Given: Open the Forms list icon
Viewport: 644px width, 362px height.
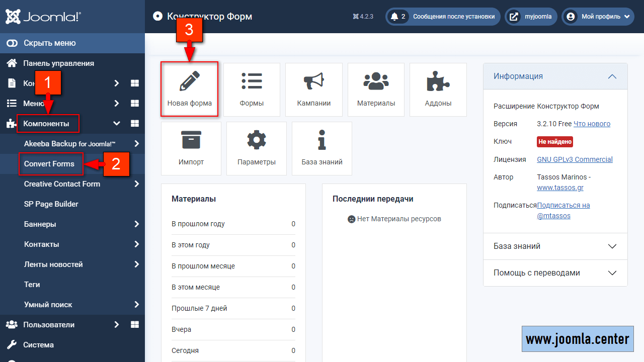Looking at the screenshot, I should coord(252,82).
